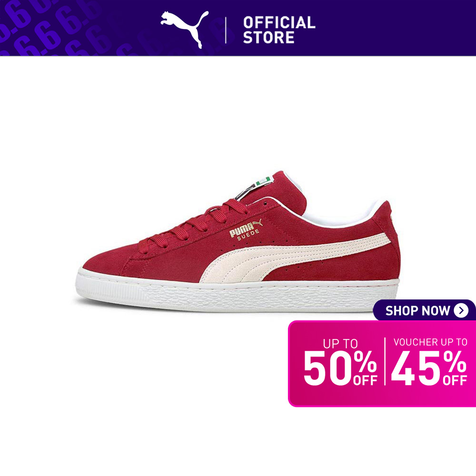This screenshot has height=476, width=476.
Task: Open the OFFICIAL STORE text link
Action: pos(279,30)
